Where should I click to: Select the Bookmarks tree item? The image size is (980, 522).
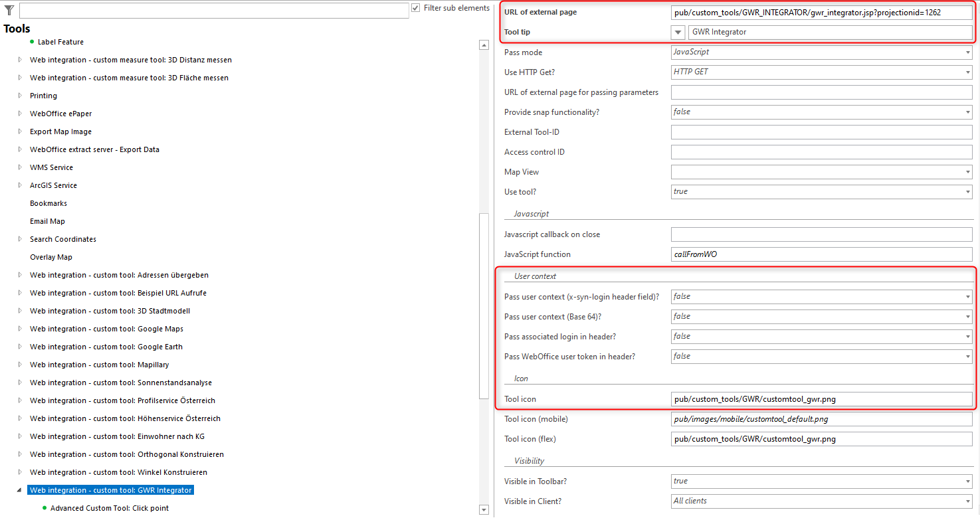47,203
